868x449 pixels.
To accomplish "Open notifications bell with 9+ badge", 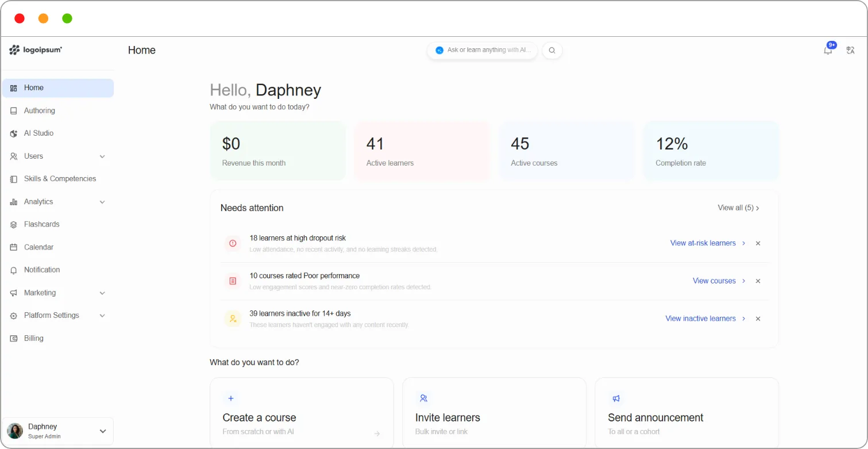I will coord(828,49).
